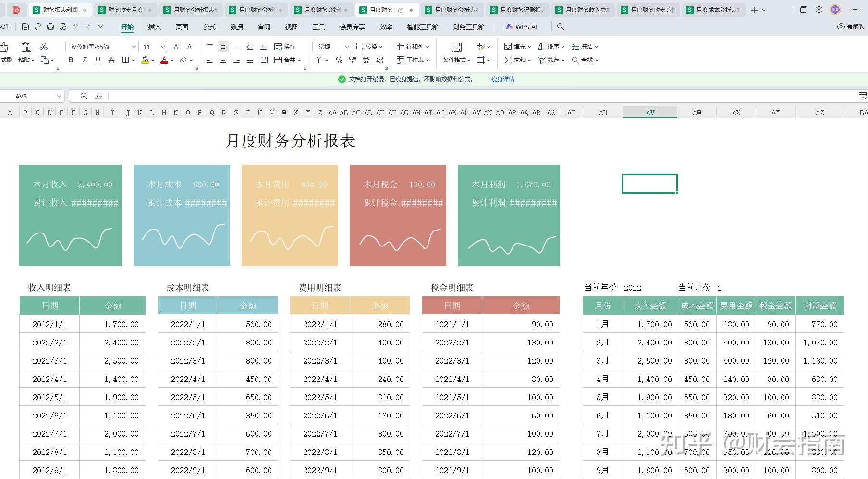Click the zoom icon in formula bar

84,96
